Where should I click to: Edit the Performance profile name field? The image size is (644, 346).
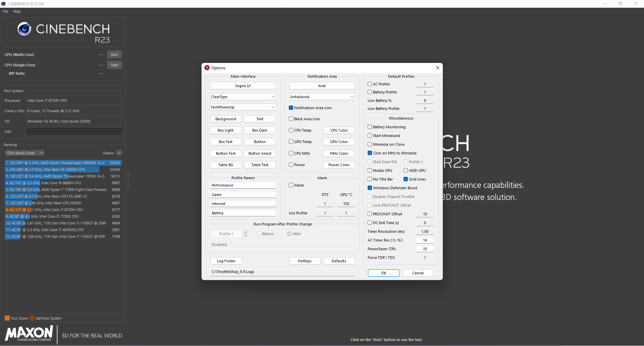243,185
